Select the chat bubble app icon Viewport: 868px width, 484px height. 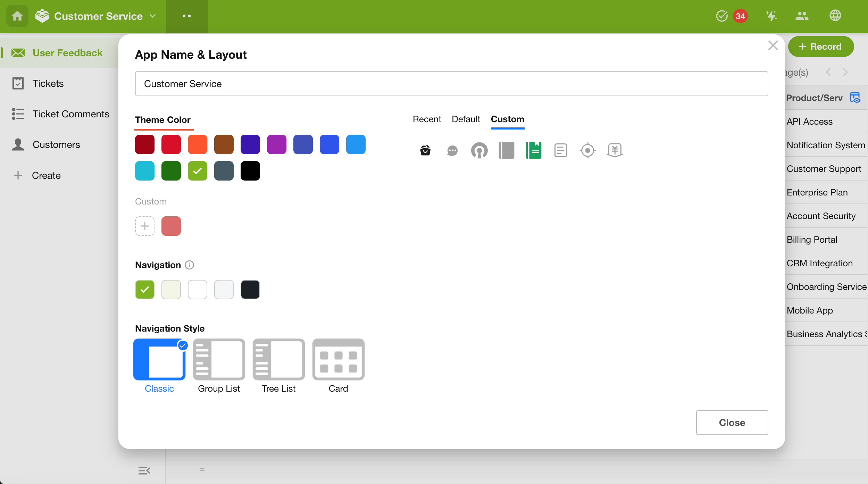[x=452, y=150]
